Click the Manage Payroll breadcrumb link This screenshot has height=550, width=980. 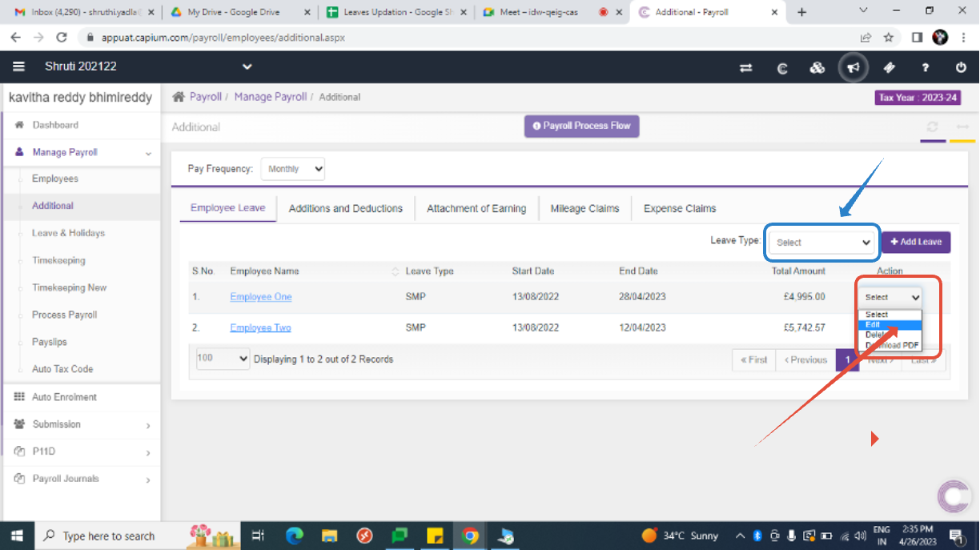click(x=271, y=96)
